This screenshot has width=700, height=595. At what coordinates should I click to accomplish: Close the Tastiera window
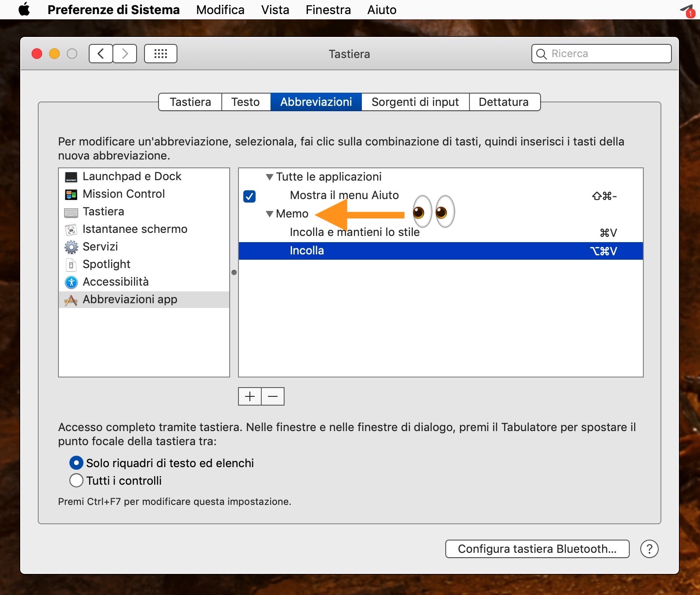coord(37,54)
